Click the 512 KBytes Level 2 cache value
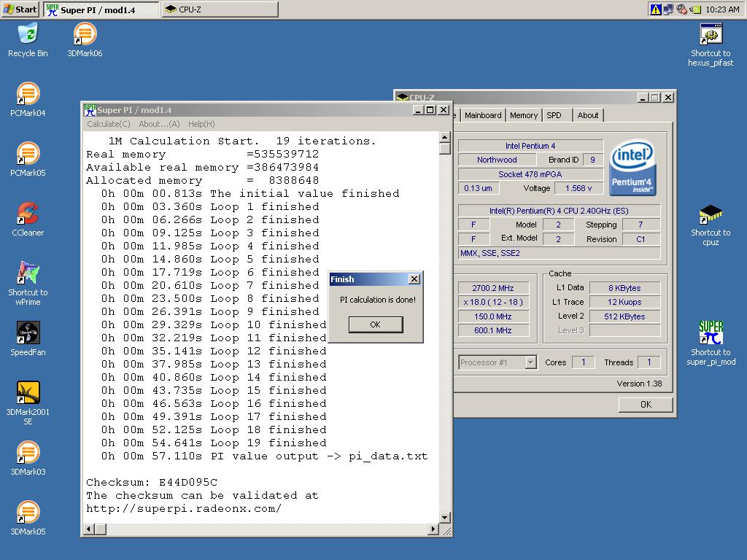This screenshot has height=560, width=747. (x=624, y=316)
